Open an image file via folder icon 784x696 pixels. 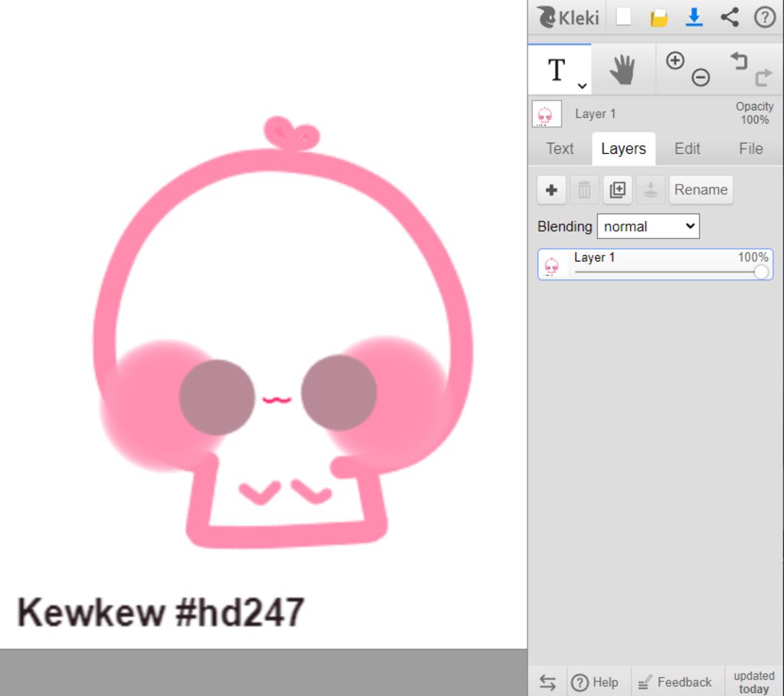coord(659,18)
